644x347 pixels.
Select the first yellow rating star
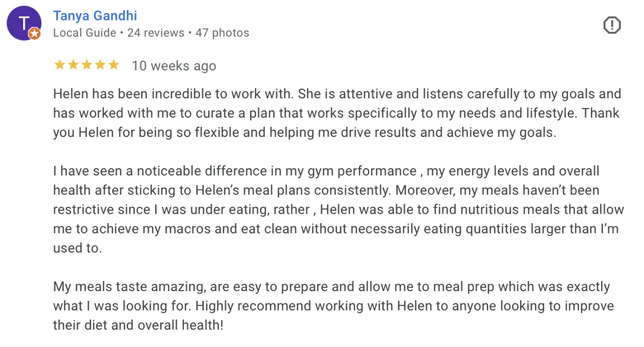[59, 65]
